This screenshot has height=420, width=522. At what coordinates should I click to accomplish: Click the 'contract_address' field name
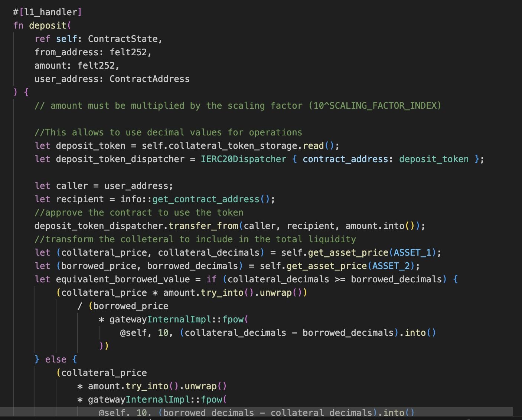345,159
